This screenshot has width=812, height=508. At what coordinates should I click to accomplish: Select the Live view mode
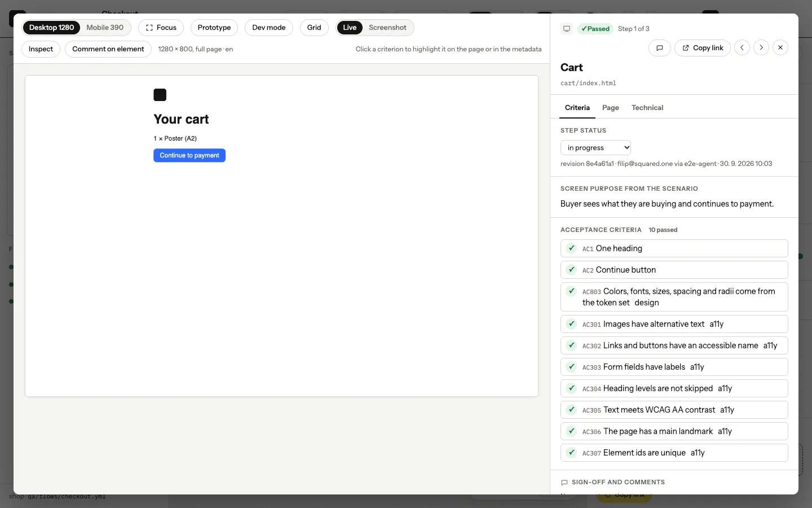click(x=350, y=28)
